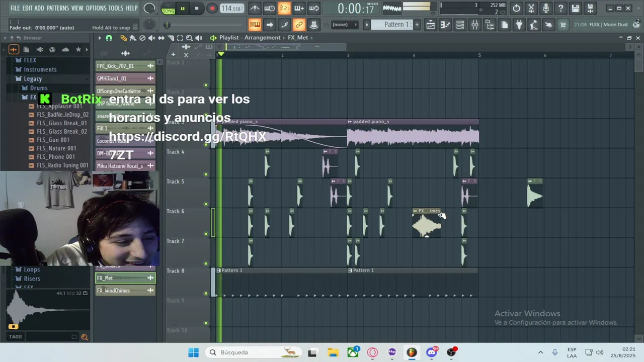Open the audio recording microphone icon
644x362 pixels.
[x=546, y=8]
